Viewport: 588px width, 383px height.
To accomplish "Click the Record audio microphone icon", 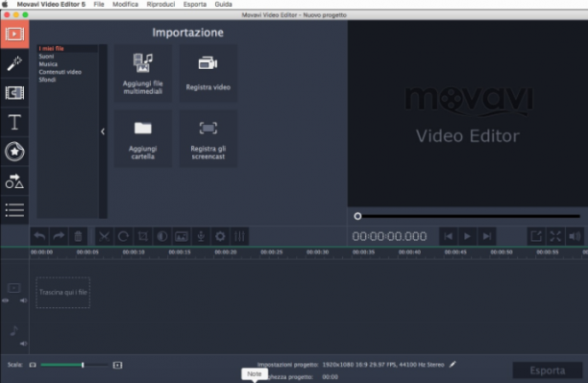I will 201,236.
